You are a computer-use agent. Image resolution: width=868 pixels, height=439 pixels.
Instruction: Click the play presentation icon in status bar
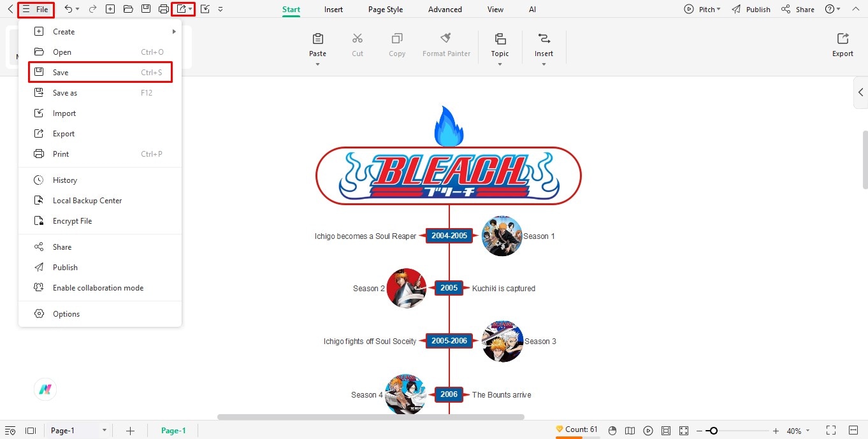[648, 431]
